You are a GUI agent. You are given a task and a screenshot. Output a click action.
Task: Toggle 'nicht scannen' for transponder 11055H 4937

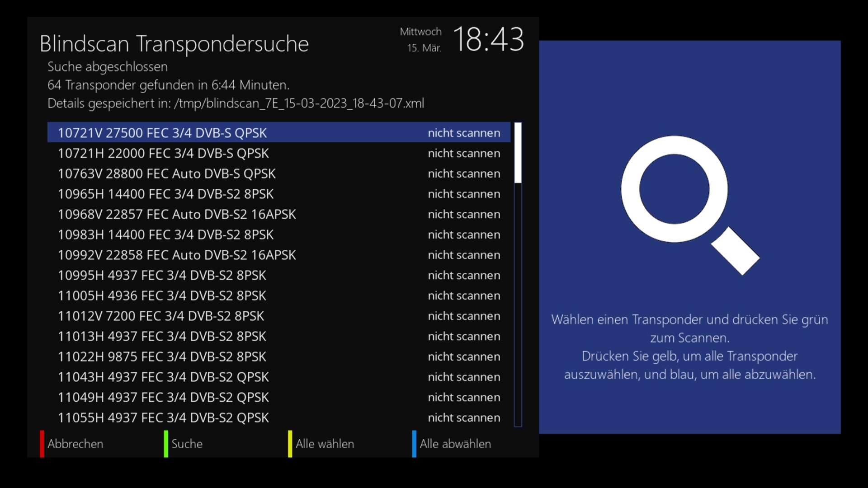[464, 418]
